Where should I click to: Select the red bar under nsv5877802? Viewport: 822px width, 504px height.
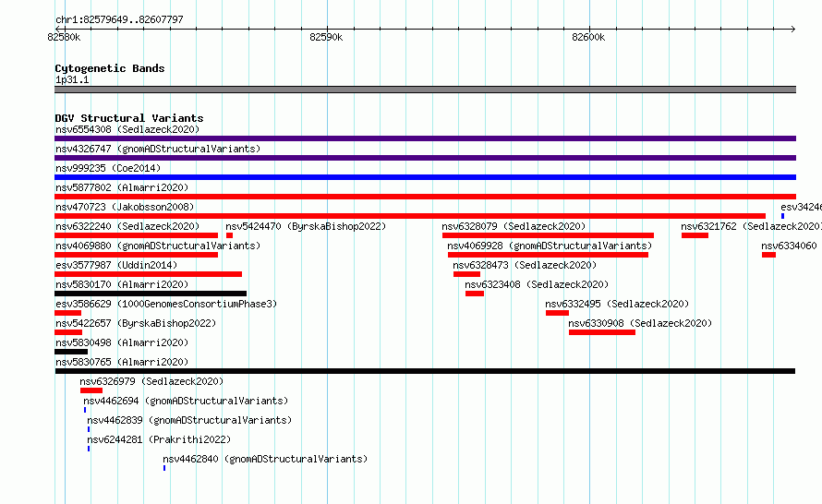425,197
